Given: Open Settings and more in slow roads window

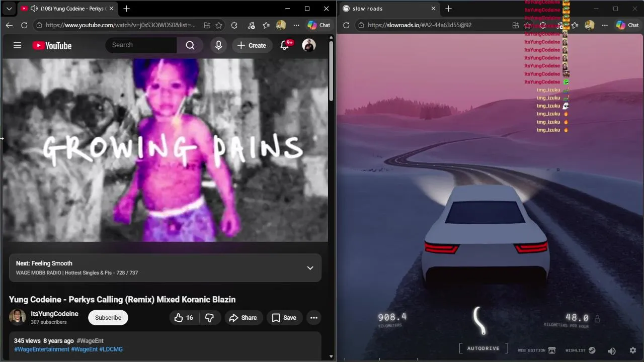Looking at the screenshot, I should coord(605,25).
